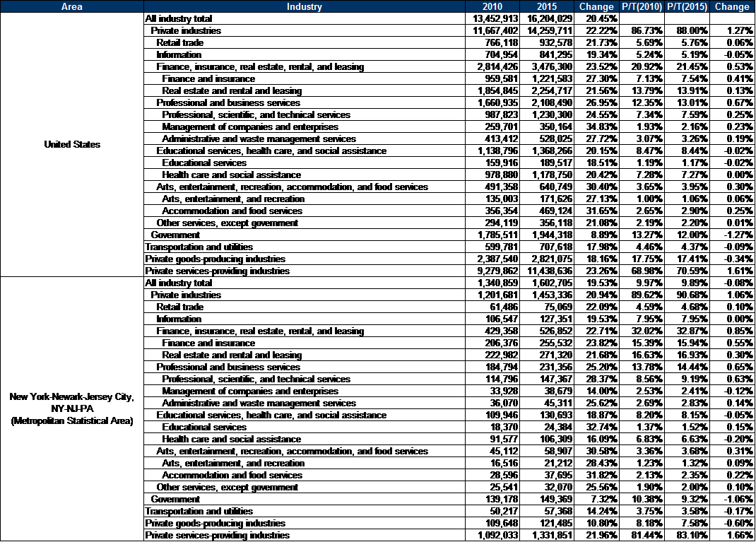The width and height of the screenshot is (756, 542).
Task: Click the value 13,452,913
Action: (492, 19)
